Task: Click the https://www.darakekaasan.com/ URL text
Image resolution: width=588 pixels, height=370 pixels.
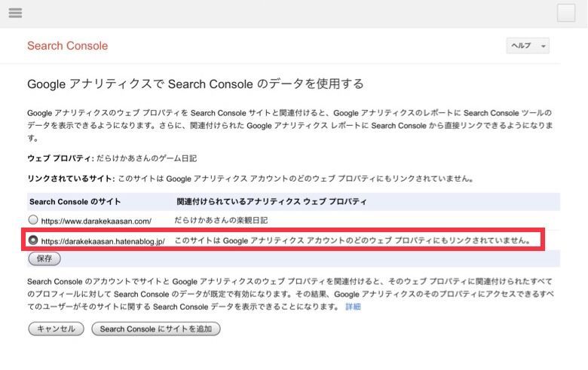Action: tap(96, 222)
